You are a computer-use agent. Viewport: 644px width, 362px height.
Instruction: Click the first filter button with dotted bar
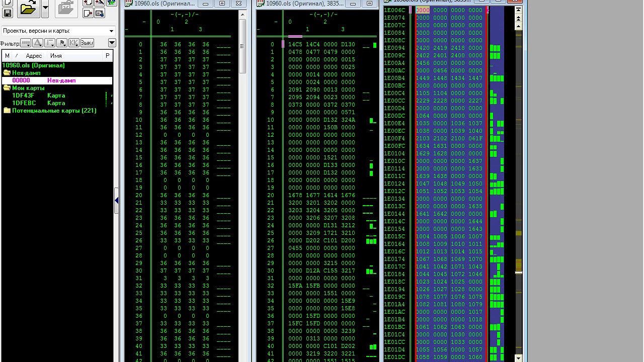[x=25, y=43]
